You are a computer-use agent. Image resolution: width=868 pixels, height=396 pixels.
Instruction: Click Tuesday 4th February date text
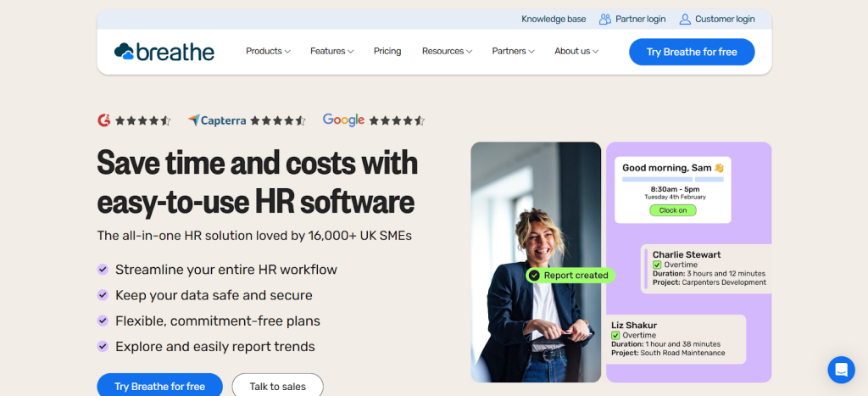[x=675, y=198]
